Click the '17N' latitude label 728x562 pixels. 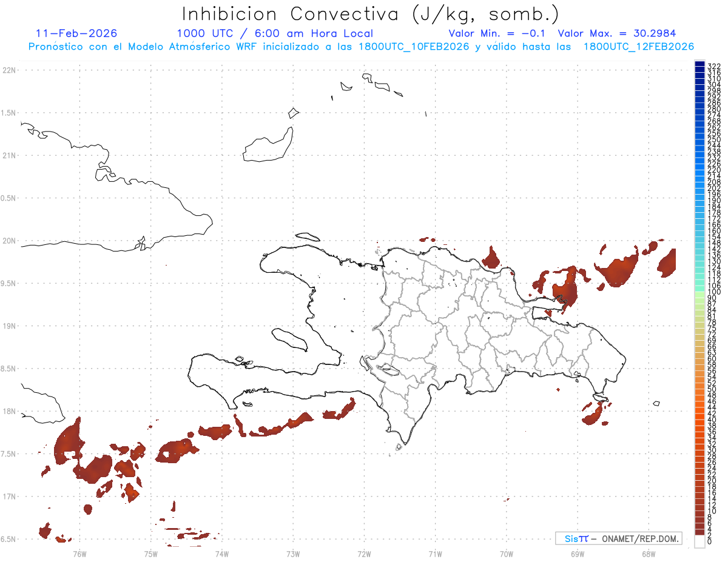click(x=8, y=497)
